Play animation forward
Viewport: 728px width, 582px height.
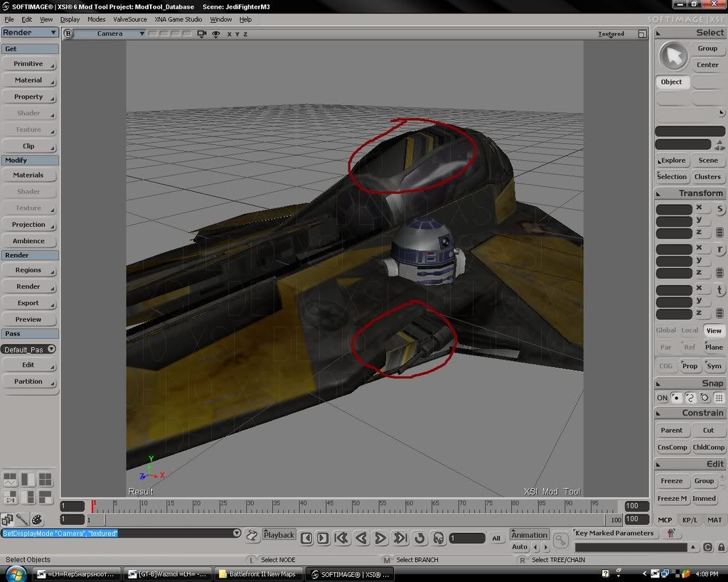(x=380, y=539)
